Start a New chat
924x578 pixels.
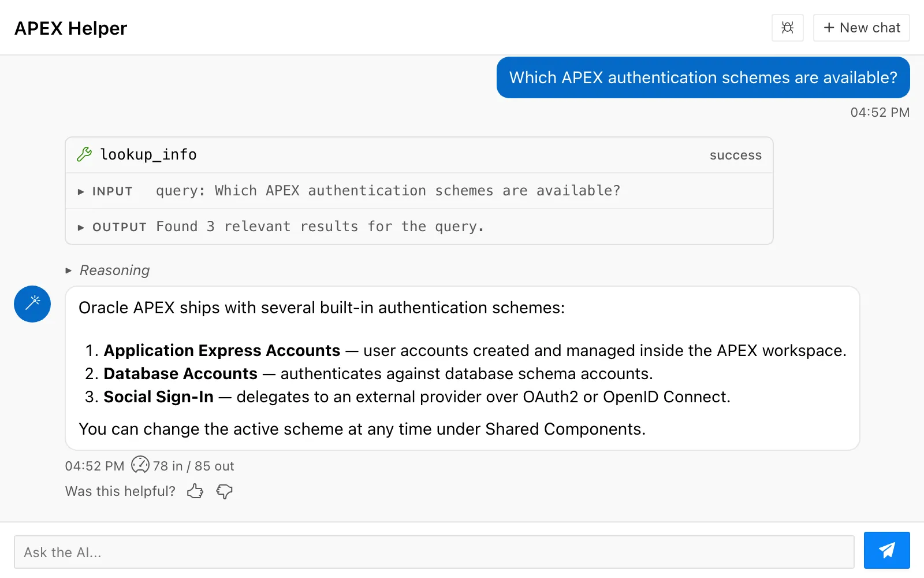coord(862,28)
